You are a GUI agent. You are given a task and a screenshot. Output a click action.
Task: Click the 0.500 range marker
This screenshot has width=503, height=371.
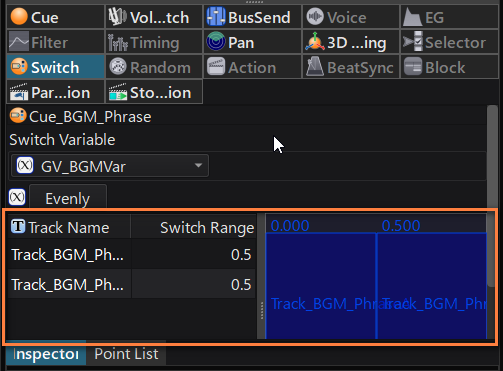tap(401, 226)
